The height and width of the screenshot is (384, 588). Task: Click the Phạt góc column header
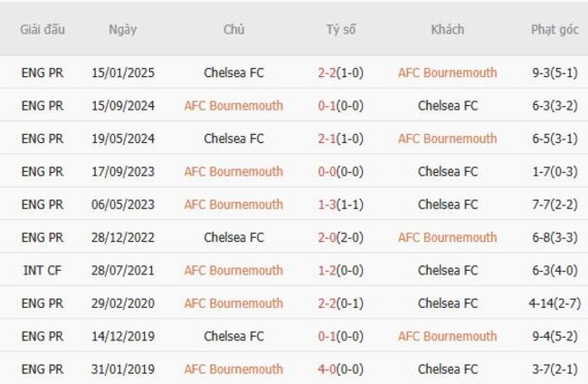point(555,29)
